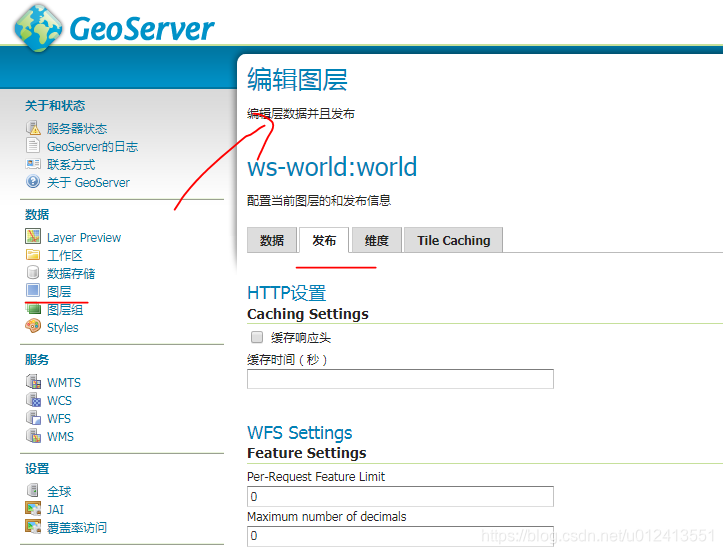Viewport: 723px width, 554px height.
Task: Open the 全球 settings link
Action: [x=59, y=492]
